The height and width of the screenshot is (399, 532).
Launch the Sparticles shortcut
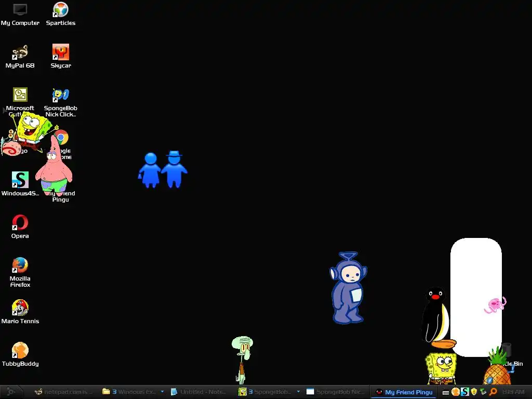pyautogui.click(x=61, y=14)
